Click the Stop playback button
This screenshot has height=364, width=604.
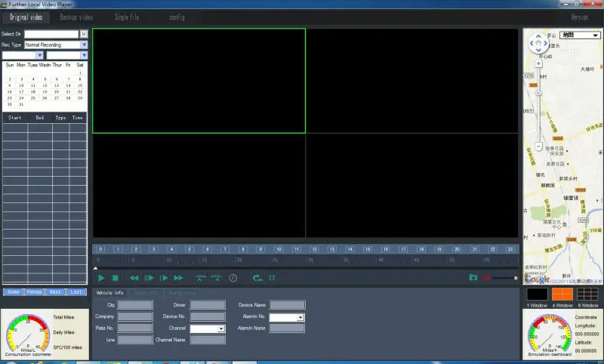coord(116,278)
